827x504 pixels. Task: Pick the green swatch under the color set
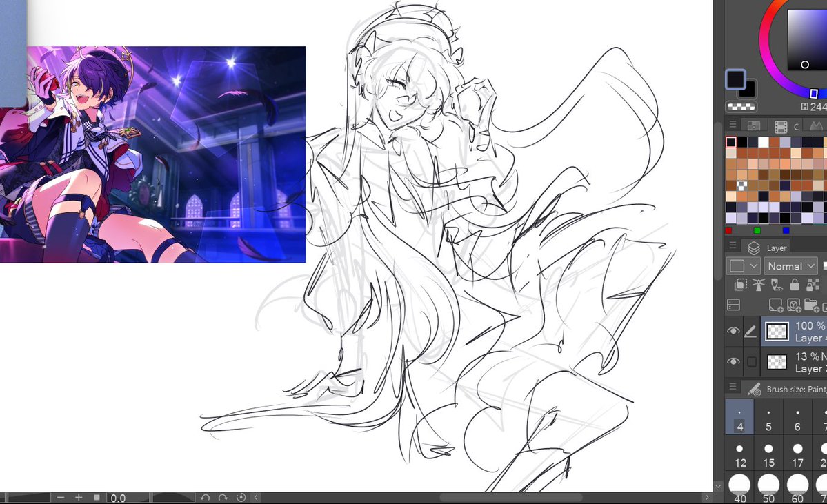tap(757, 230)
